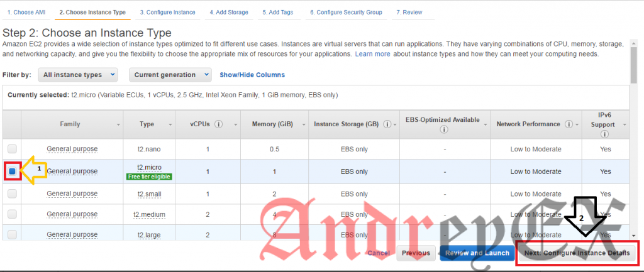644x272 pixels.
Task: Click the Previous button
Action: [416, 253]
